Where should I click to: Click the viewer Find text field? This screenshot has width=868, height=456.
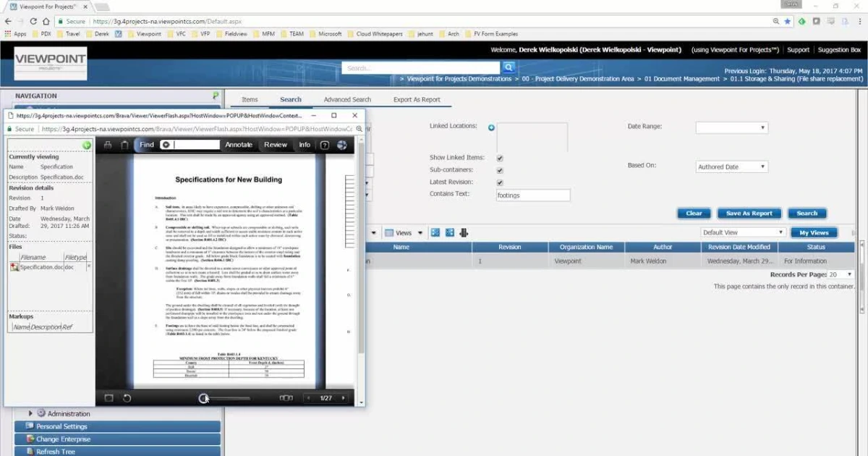(195, 145)
